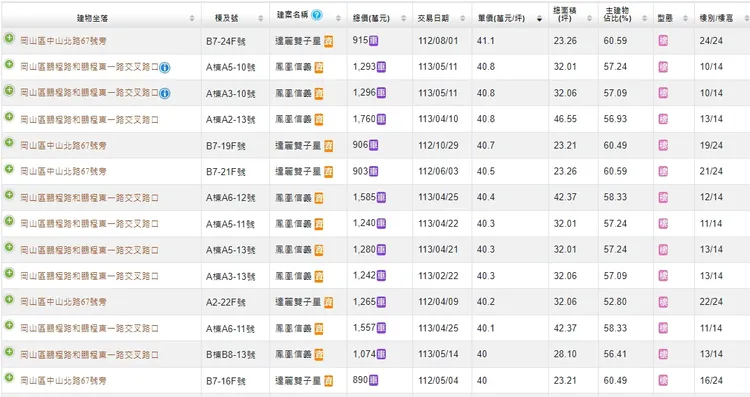The image size is (750, 397).
Task: Open address link in A棟A6-11號 row
Action: coord(89,329)
